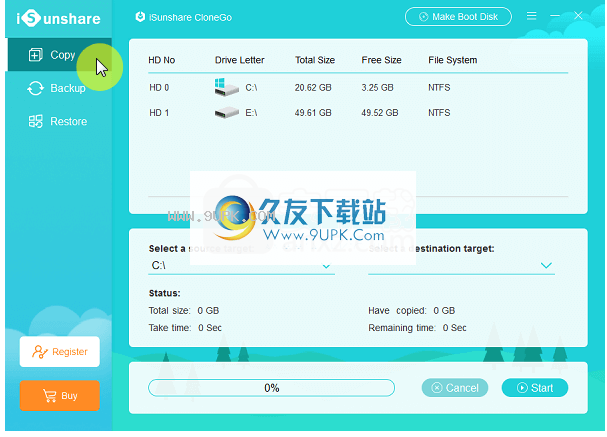Viewport: 607px width, 437px height.
Task: Click the File System column header
Action: tap(453, 60)
